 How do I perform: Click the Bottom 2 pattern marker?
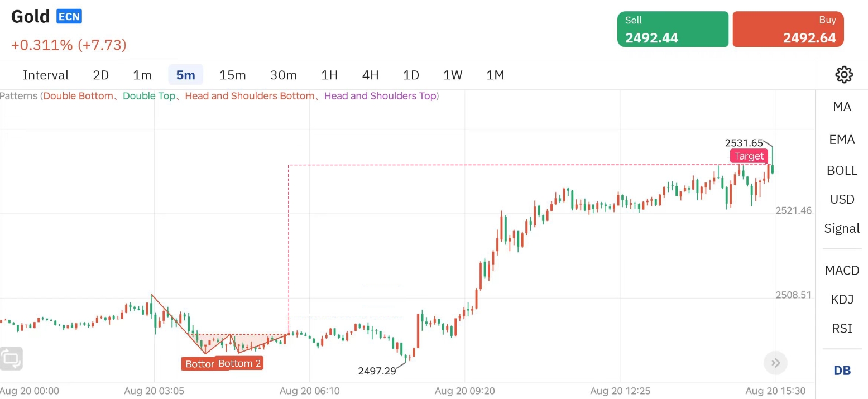(239, 364)
